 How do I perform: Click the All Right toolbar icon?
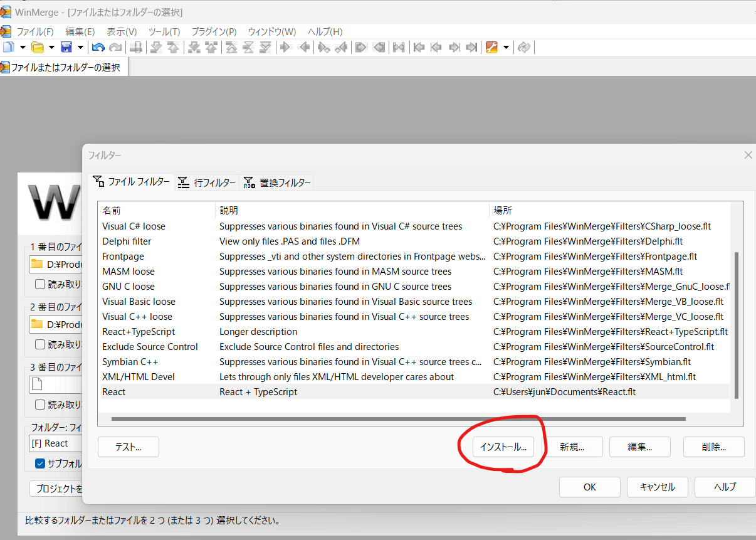361,47
